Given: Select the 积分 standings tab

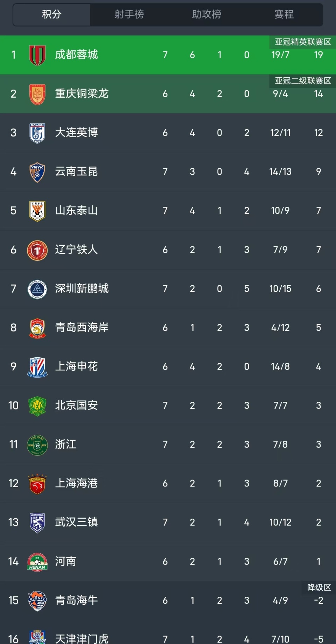Looking at the screenshot, I should pos(52,14).
